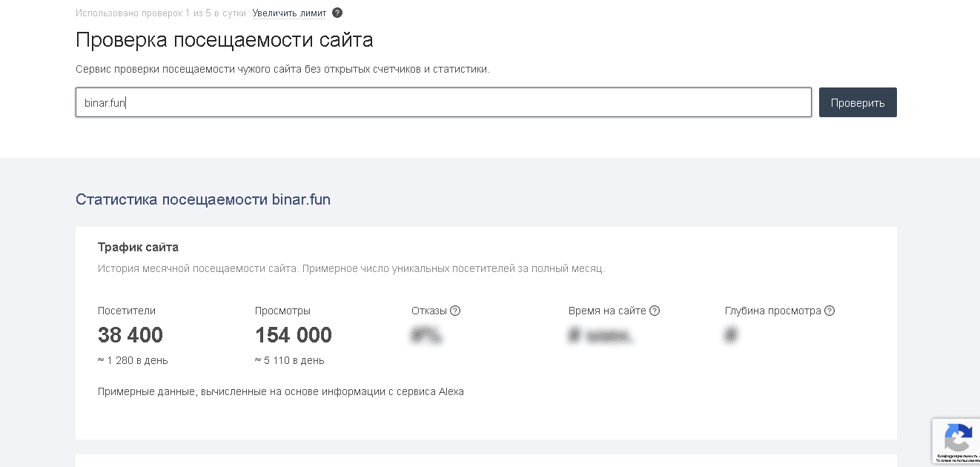Click the blurred "Глубина просмотра" value
The image size is (980, 467).
pos(731,336)
